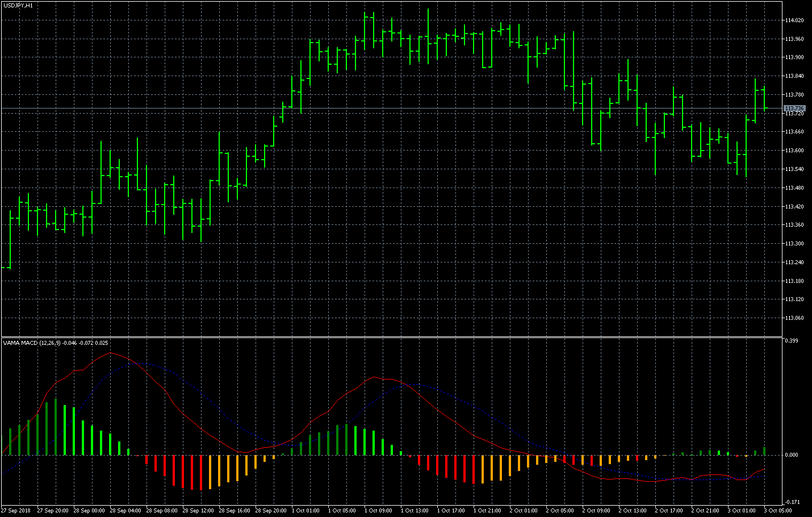Pick the 113.780 price axis label

click(794, 95)
